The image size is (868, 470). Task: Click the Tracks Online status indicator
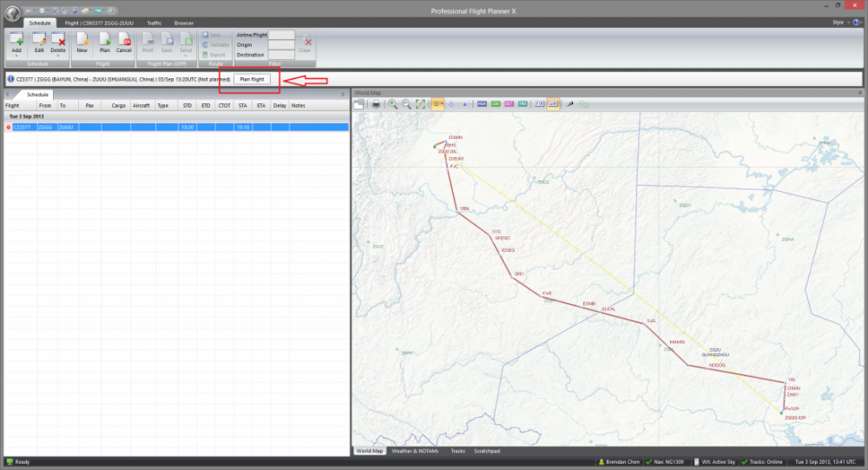762,461
